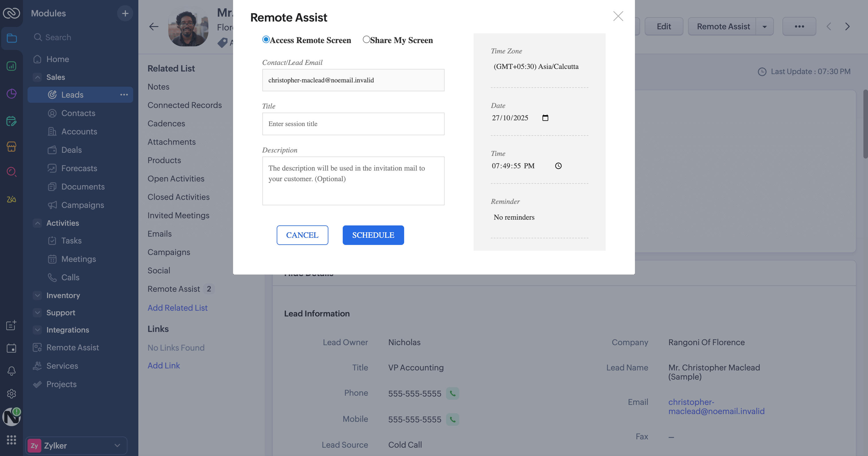Go back using the left arrow icon

pos(154,27)
